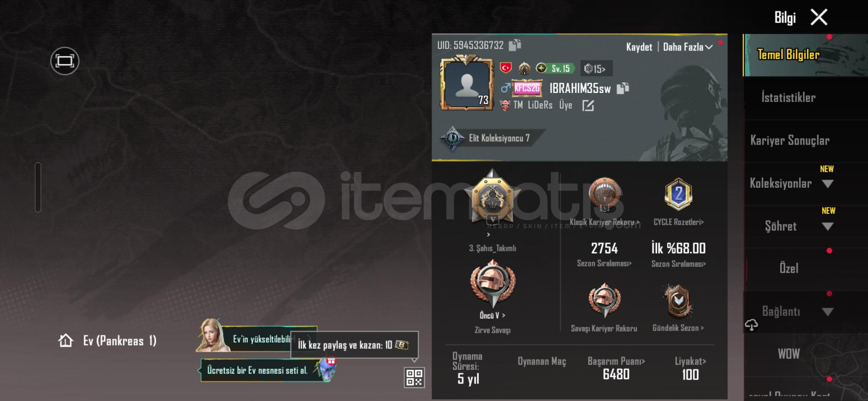Open the Kariyer Sonuçlar tab

tap(790, 140)
